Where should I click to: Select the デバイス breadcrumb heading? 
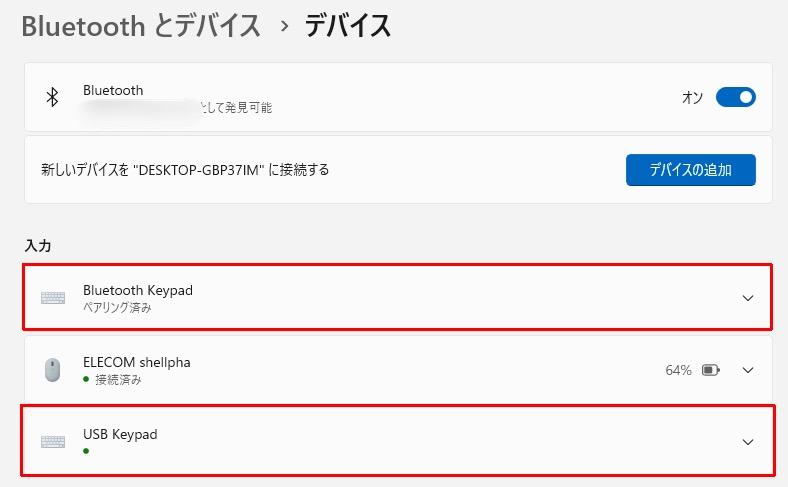348,26
